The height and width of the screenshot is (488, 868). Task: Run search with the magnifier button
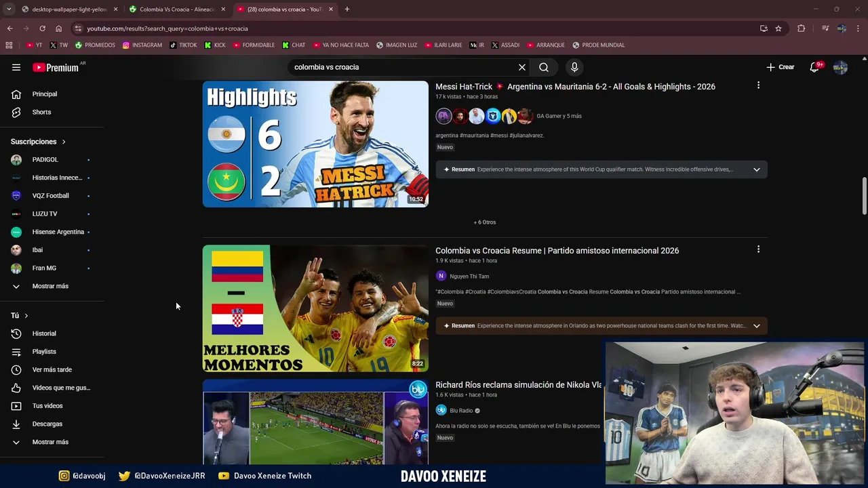pyautogui.click(x=544, y=67)
